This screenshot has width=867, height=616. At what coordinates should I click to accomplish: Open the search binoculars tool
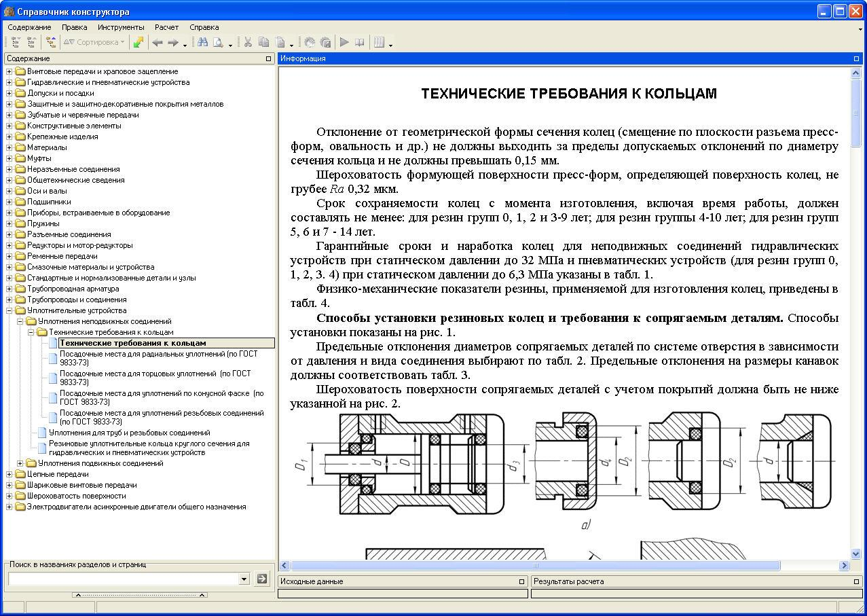pyautogui.click(x=202, y=42)
